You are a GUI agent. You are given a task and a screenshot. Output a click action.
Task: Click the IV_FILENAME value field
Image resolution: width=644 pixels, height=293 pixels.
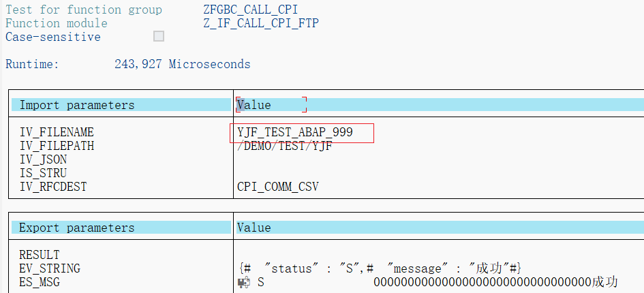coord(302,132)
